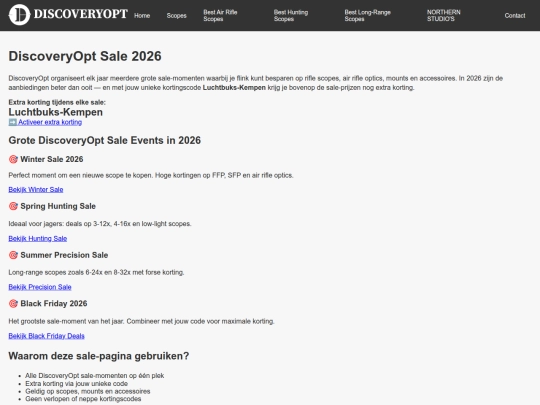Click the Perfect moment om een nieuwe scope text
The width and height of the screenshot is (540, 405).
pyautogui.click(x=151, y=175)
